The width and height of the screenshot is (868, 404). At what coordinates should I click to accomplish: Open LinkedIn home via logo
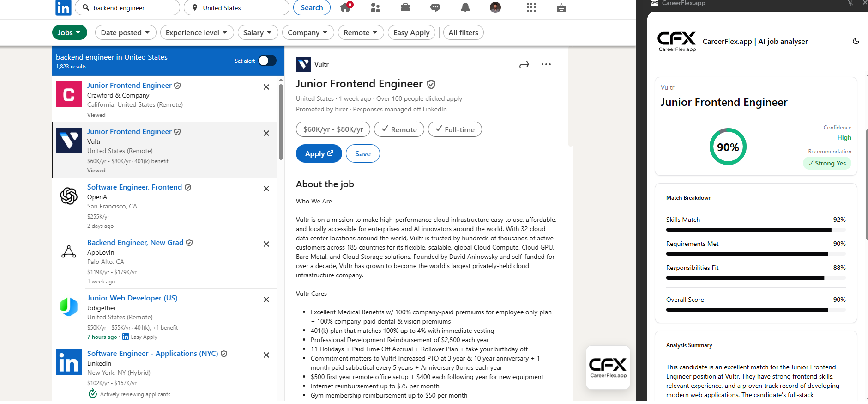[63, 8]
